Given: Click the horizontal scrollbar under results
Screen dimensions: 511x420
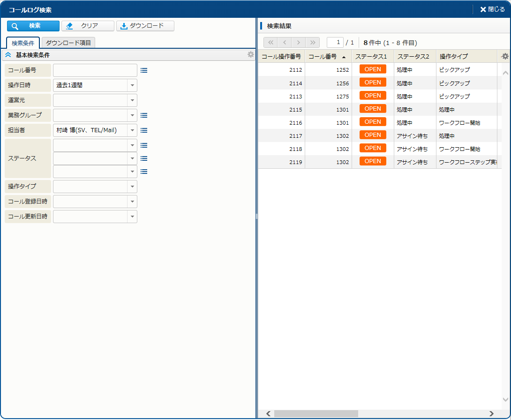Looking at the screenshot, I should pyautogui.click(x=316, y=413).
